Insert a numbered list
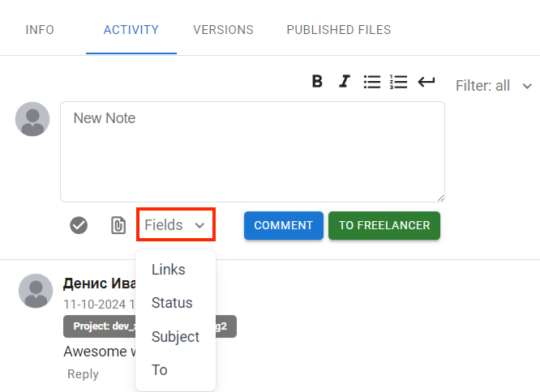The image size is (540, 392). (x=398, y=82)
